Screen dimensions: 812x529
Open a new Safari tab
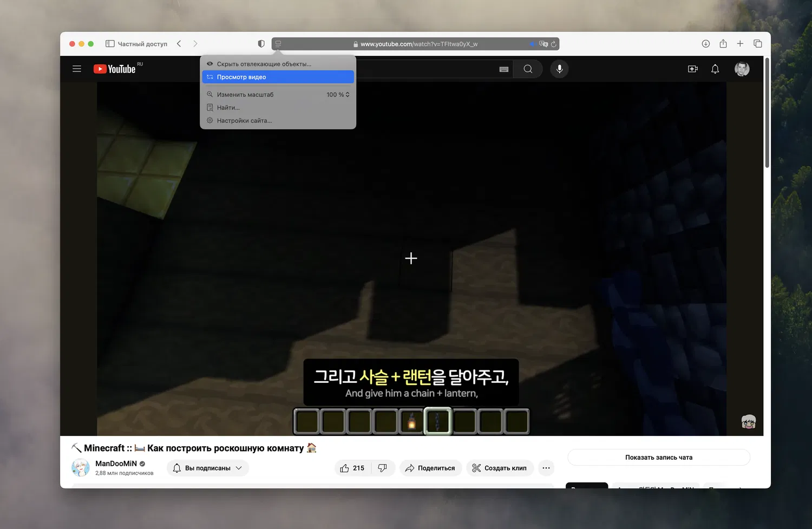click(740, 44)
